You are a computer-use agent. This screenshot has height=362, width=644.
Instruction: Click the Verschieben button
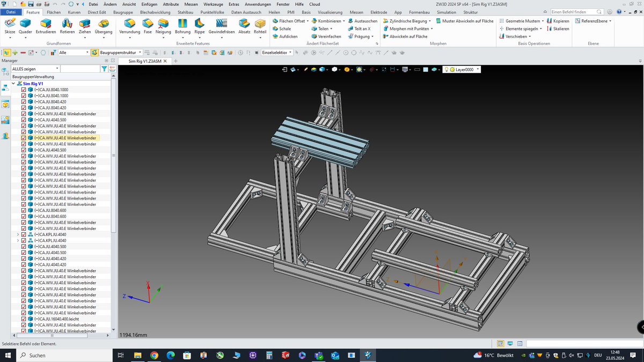[515, 36]
